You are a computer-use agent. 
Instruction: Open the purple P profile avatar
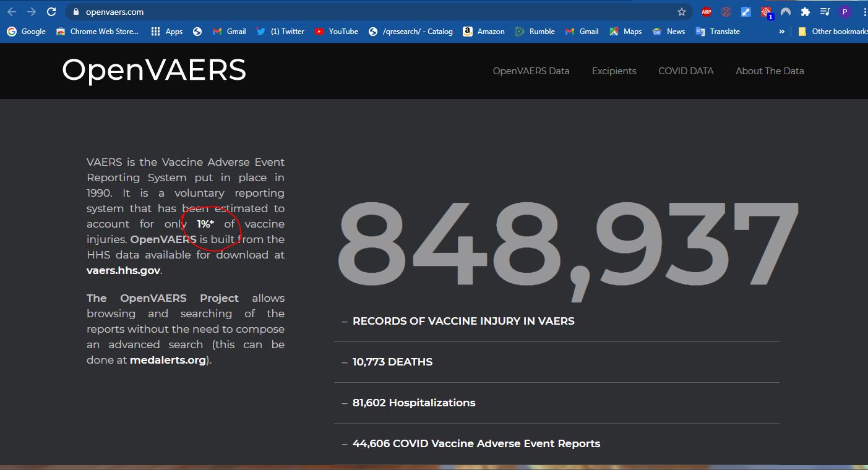pos(845,12)
